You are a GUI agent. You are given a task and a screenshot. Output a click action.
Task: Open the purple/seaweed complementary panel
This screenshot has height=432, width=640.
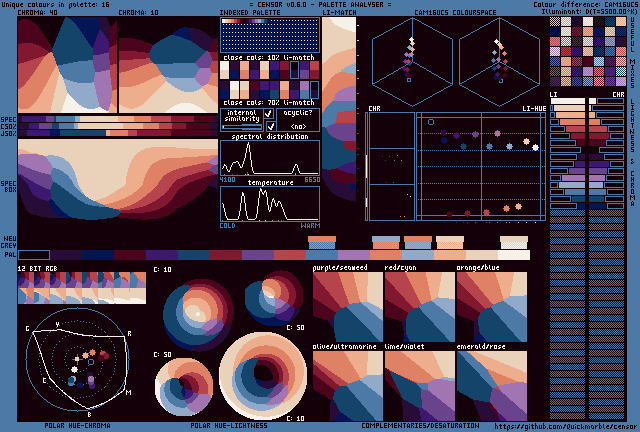(348, 307)
